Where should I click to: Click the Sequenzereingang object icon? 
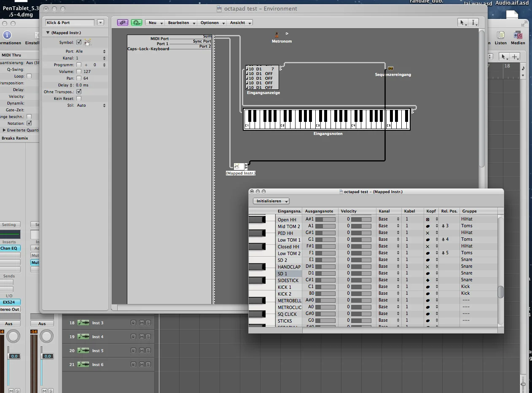[390, 68]
